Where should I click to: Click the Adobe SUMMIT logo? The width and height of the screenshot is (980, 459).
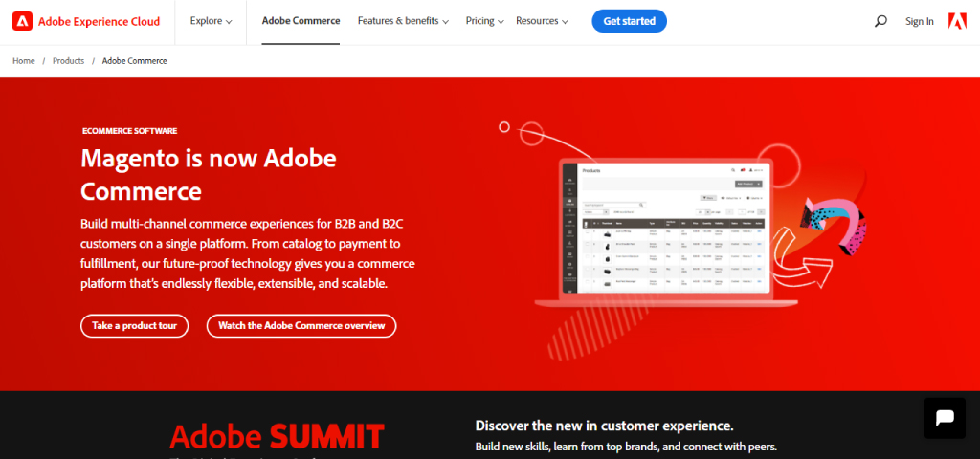click(277, 437)
